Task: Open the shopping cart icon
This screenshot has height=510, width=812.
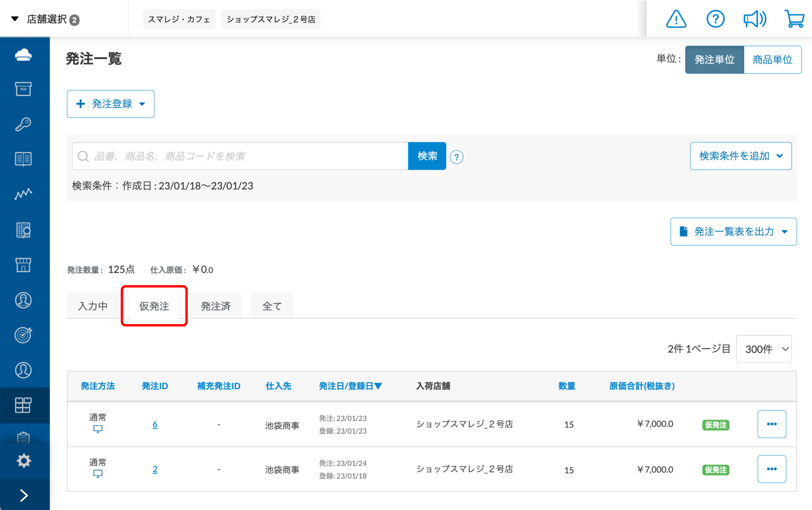Action: pyautogui.click(x=794, y=19)
